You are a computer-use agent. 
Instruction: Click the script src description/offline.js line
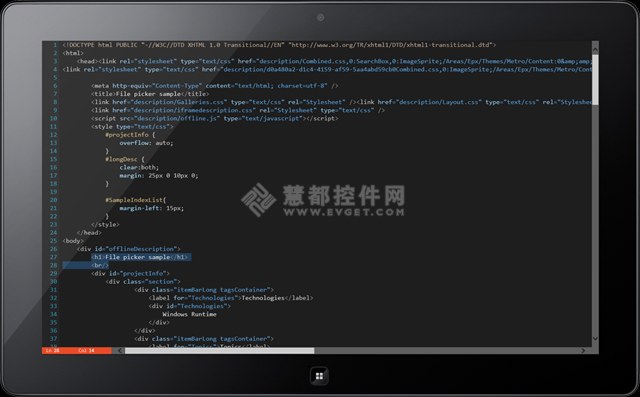coord(215,118)
